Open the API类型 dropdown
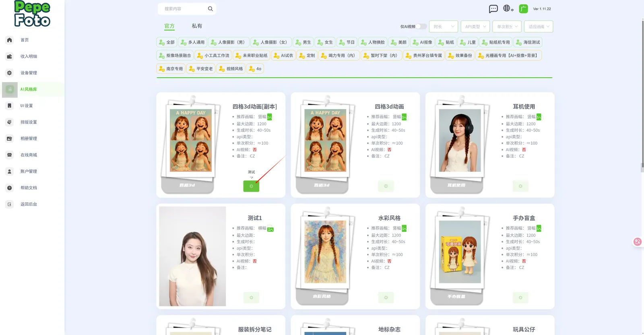This screenshot has height=335, width=644. pyautogui.click(x=475, y=27)
